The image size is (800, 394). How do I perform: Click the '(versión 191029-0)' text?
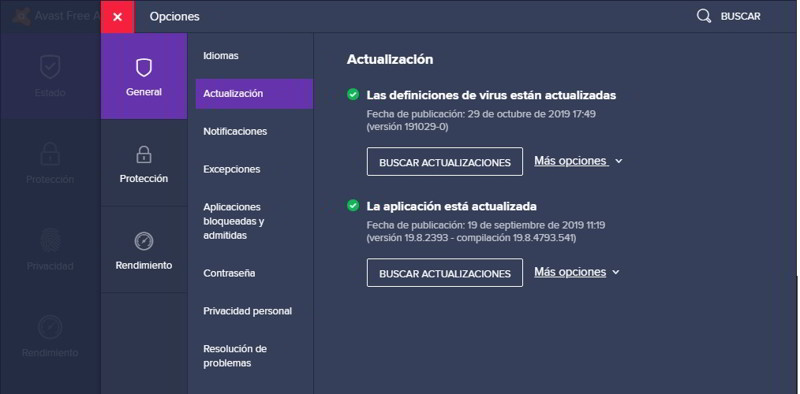[x=407, y=127]
